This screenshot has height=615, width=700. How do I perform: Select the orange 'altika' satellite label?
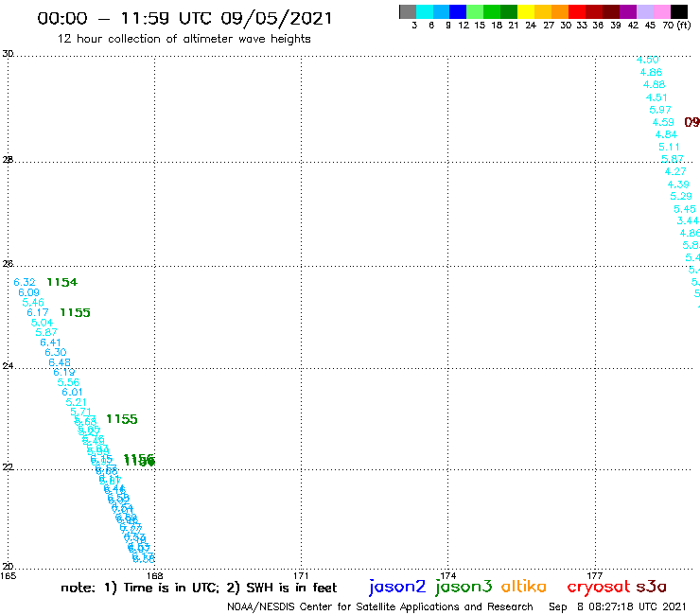[524, 586]
